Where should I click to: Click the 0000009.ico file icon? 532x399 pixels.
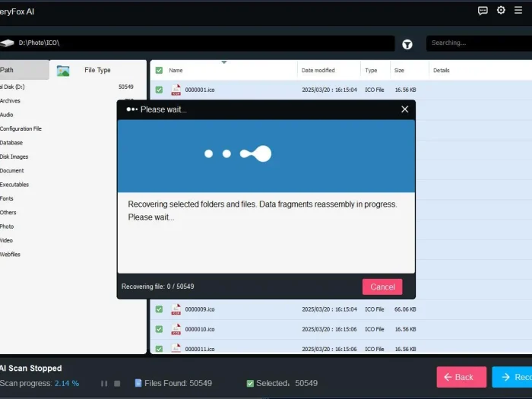[x=176, y=309]
